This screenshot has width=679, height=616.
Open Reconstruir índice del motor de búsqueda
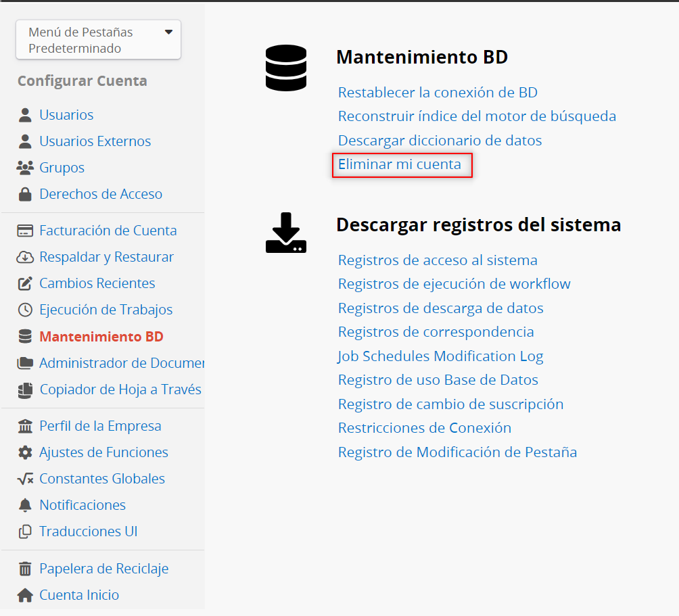[477, 116]
